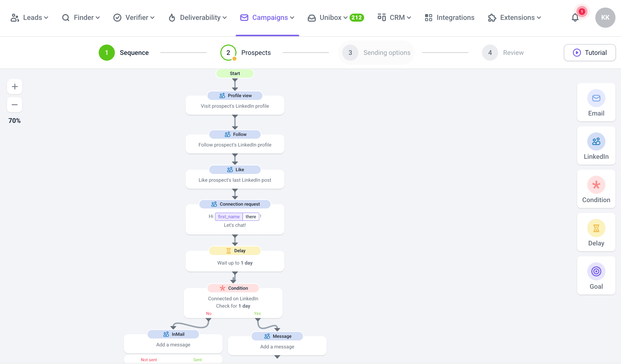This screenshot has width=621, height=364.
Task: Zoom out the canvas with minus
Action: point(15,105)
